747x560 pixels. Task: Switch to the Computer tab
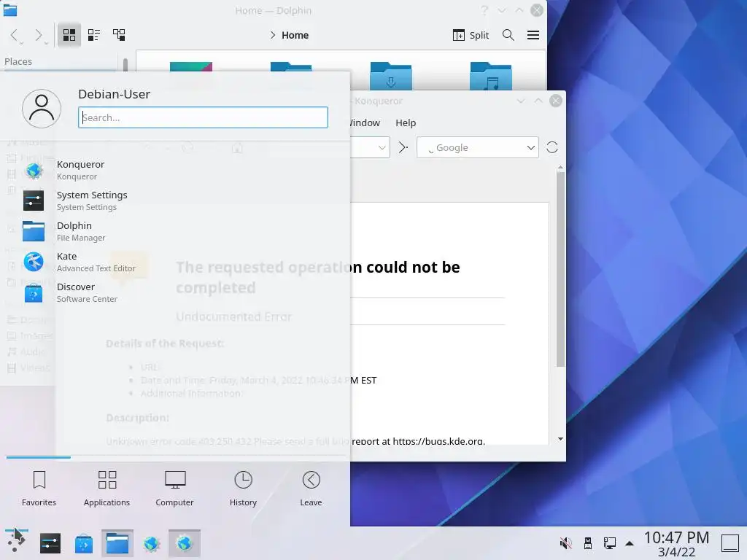pos(175,488)
